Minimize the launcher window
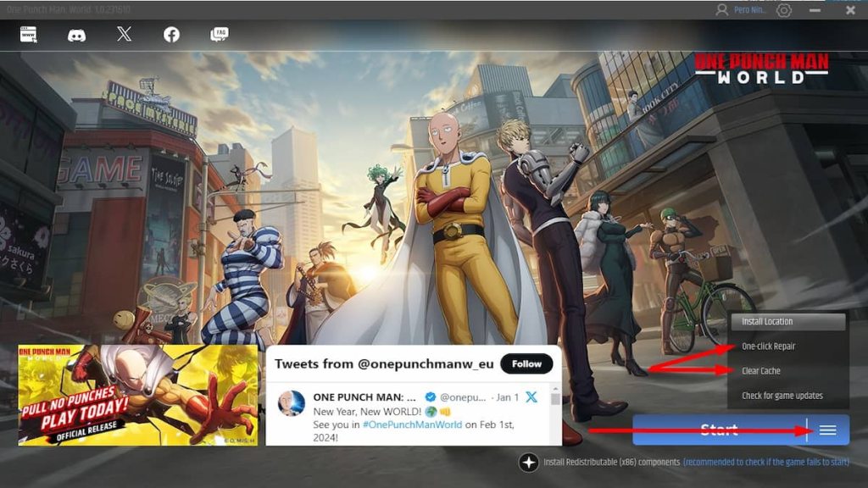868x488 pixels. pos(815,10)
